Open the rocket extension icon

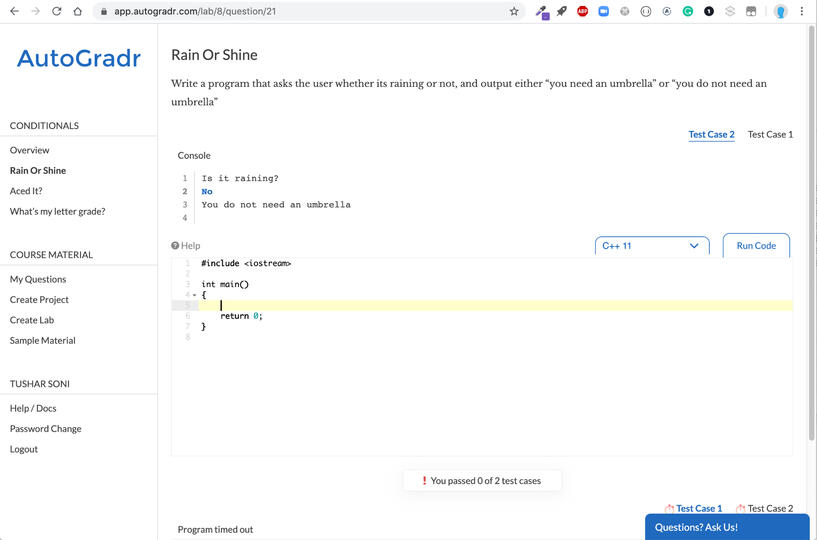pyautogui.click(x=562, y=11)
